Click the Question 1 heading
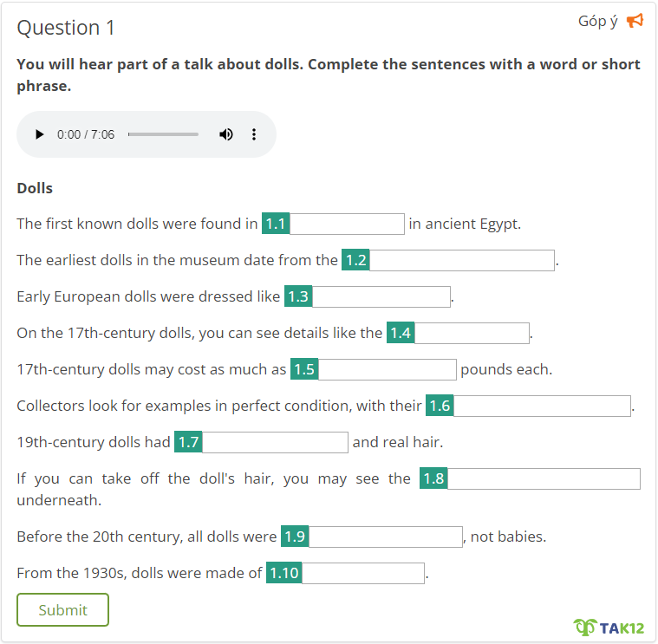Image resolution: width=658 pixels, height=644 pixels. pos(66,28)
